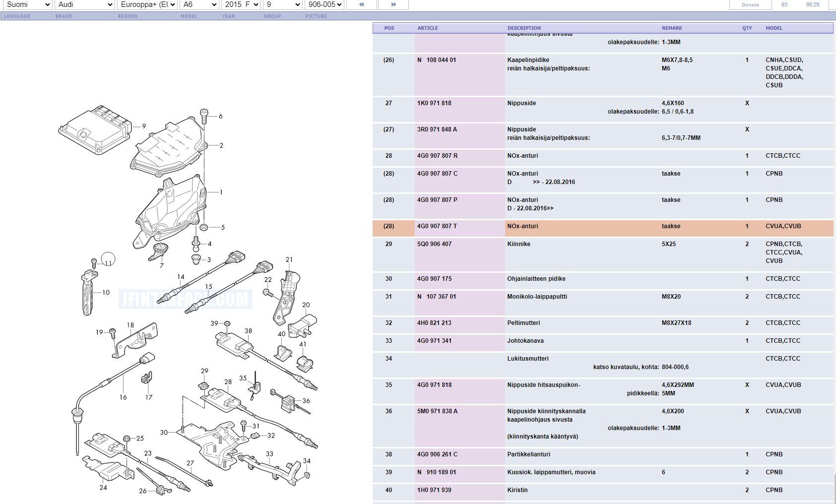Open the brand dropdown showing Audi
This screenshot has width=836, height=504.
click(84, 4)
